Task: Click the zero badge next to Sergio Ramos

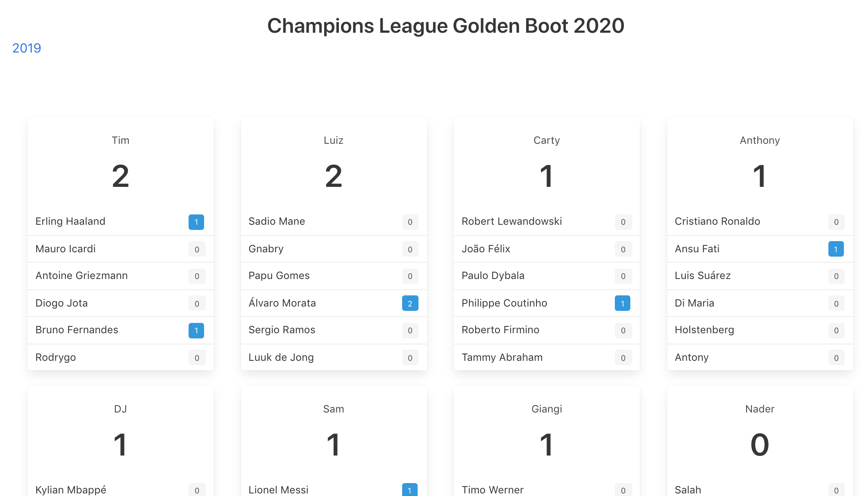Action: tap(410, 330)
